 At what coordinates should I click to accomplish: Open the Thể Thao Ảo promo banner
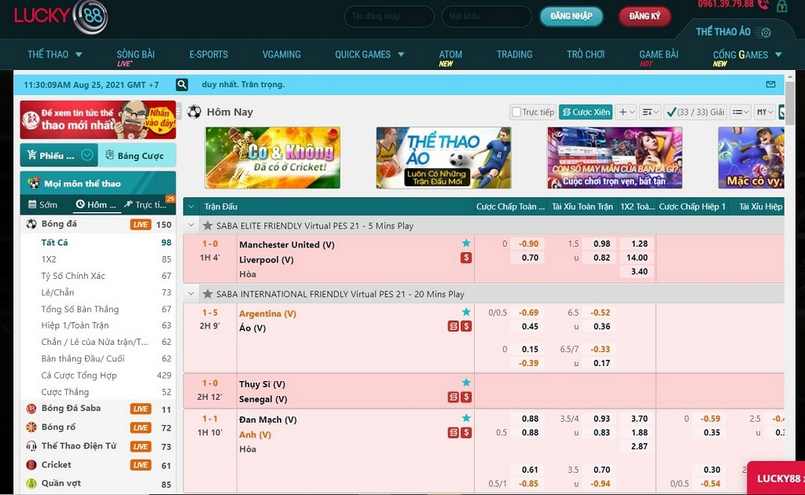444,158
